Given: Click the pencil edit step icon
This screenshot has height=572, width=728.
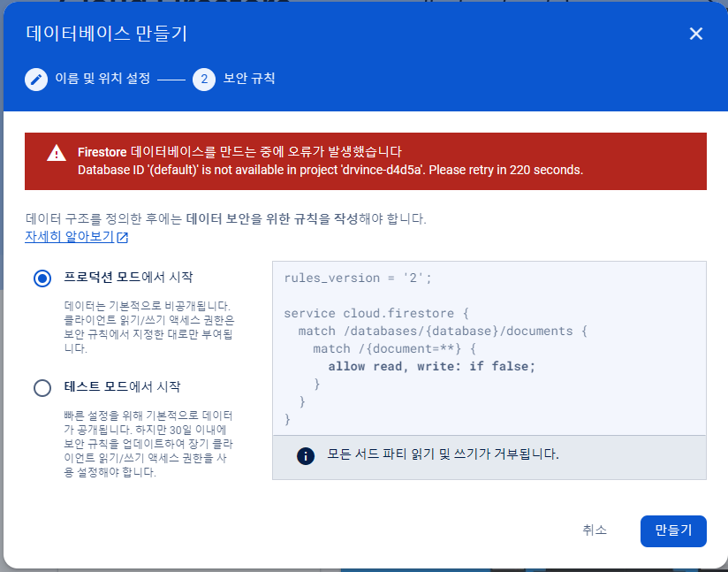Looking at the screenshot, I should (36, 80).
